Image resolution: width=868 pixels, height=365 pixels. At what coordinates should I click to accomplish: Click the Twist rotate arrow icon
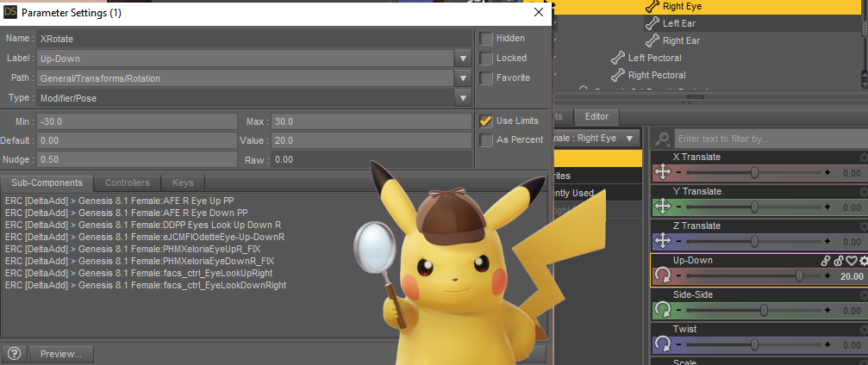click(x=663, y=344)
